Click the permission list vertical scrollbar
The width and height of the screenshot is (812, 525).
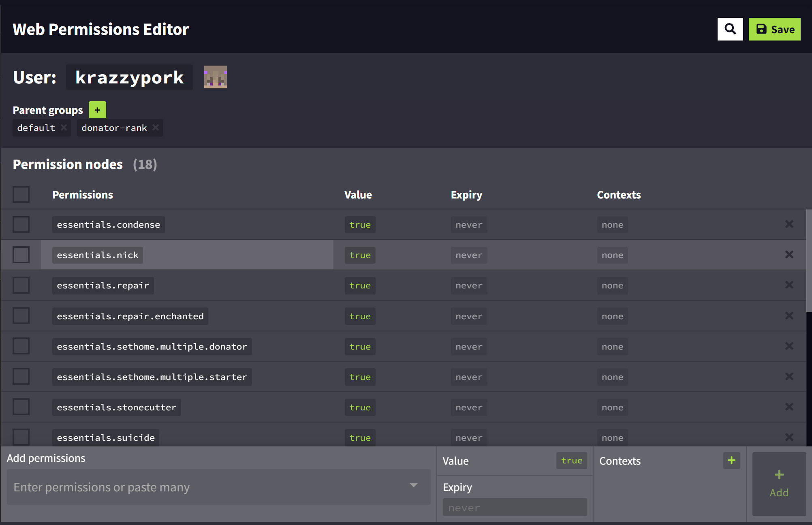[x=809, y=261]
